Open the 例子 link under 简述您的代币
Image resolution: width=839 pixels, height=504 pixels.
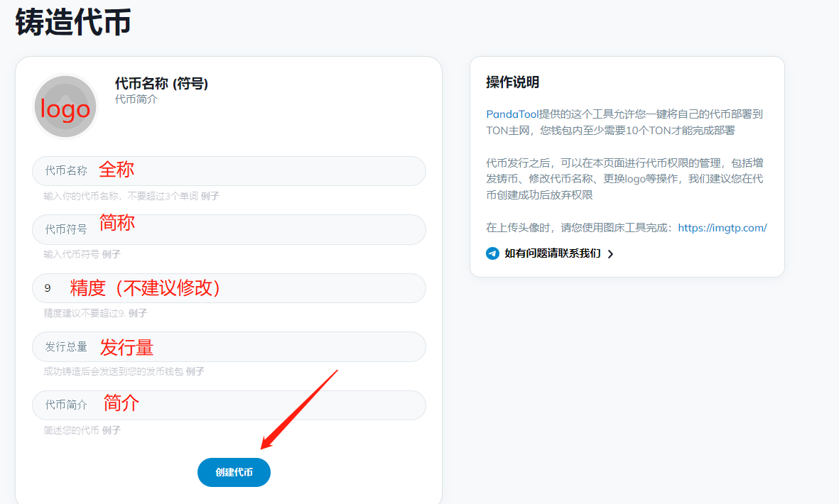pos(112,430)
